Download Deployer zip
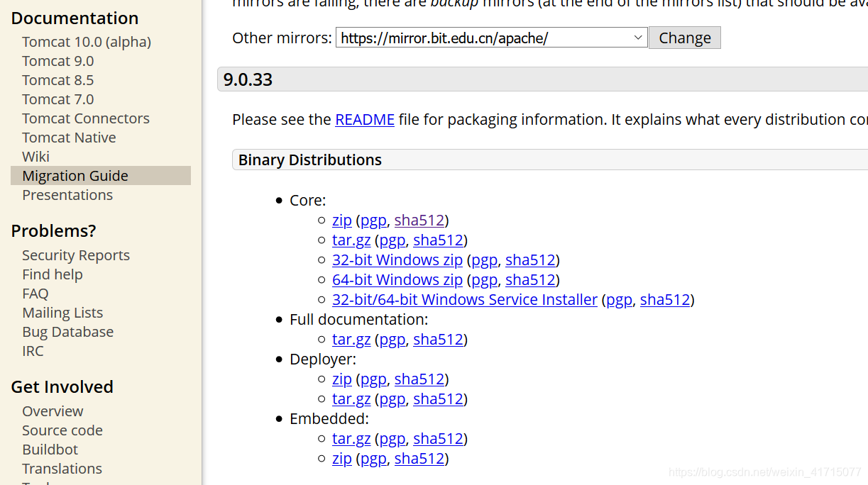Screen dimensions: 868x485 click(x=342, y=379)
